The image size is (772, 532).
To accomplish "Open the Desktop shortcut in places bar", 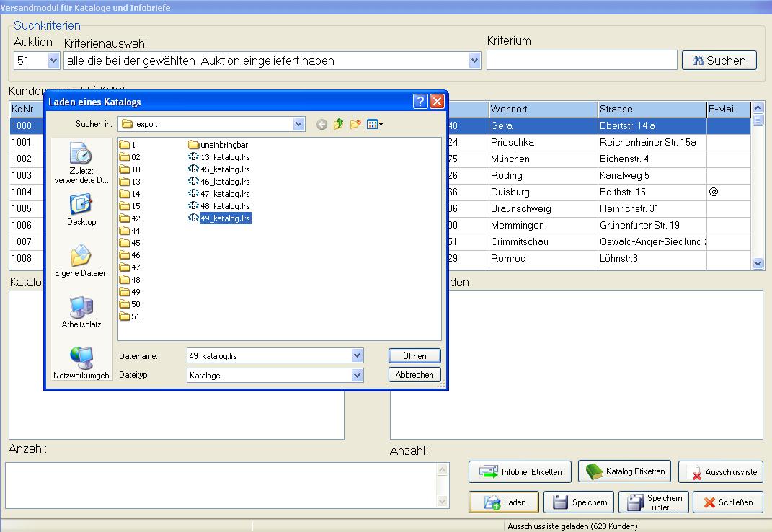I will (81, 209).
